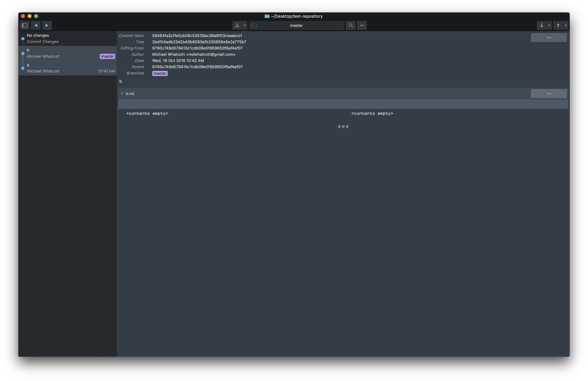588x381 pixels.
Task: Click the Commit Changes label
Action: coord(43,42)
